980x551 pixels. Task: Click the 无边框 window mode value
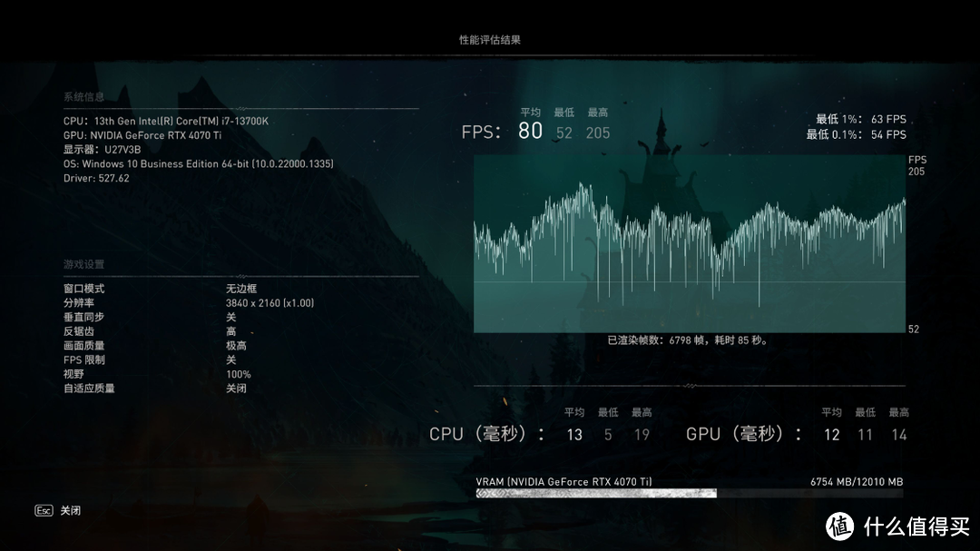pyautogui.click(x=241, y=289)
